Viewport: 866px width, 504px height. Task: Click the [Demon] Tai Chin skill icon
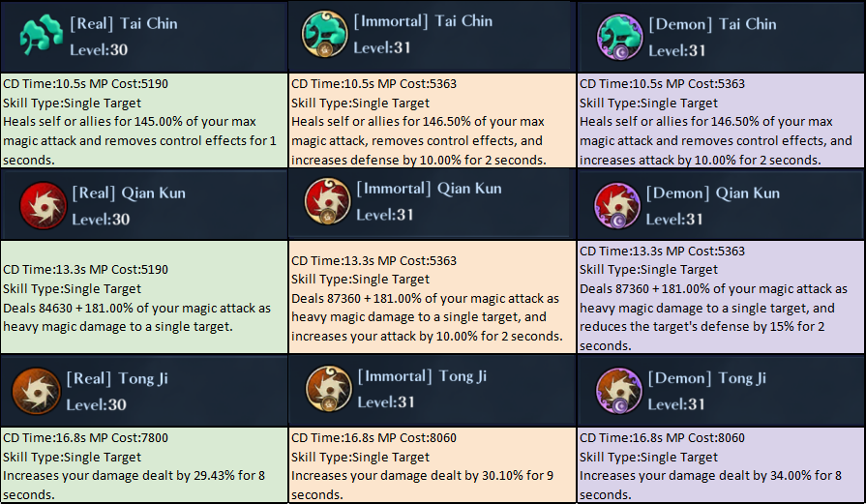coord(618,37)
